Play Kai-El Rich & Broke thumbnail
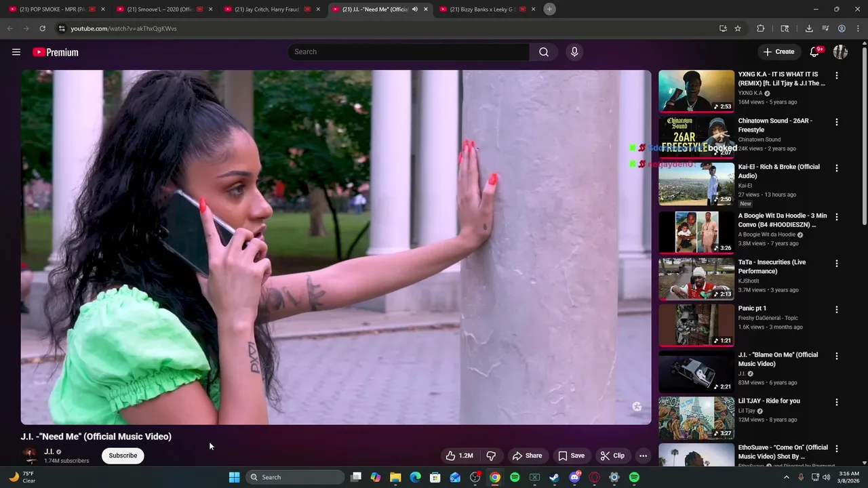868x488 pixels. point(696,184)
